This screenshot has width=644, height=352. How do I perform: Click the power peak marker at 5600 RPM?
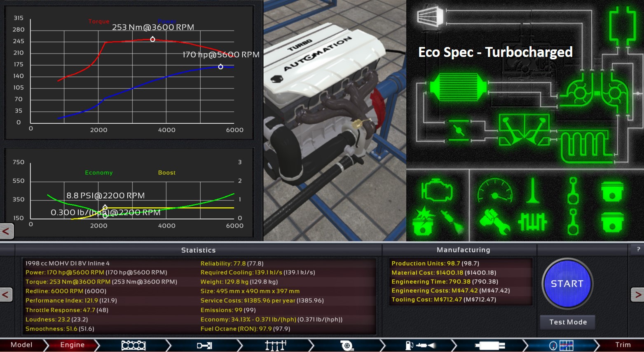pos(220,67)
